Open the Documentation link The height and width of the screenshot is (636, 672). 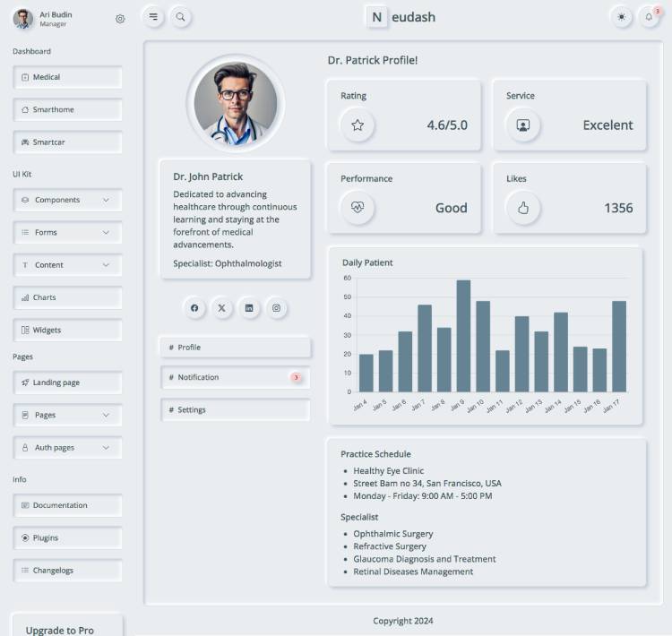coord(67,505)
